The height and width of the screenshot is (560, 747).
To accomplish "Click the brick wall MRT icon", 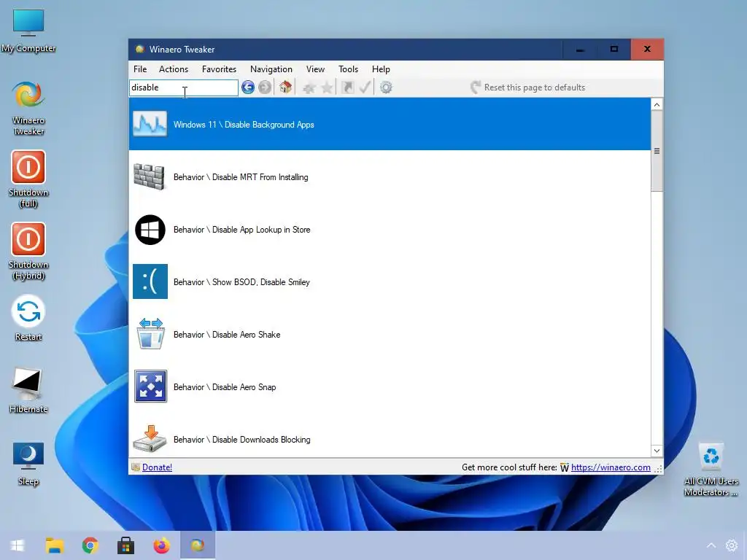I will pyautogui.click(x=149, y=176).
